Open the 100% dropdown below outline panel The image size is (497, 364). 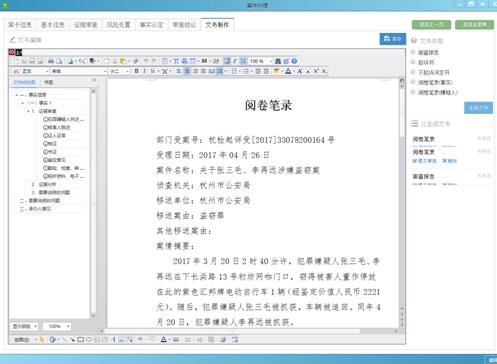coord(57,326)
